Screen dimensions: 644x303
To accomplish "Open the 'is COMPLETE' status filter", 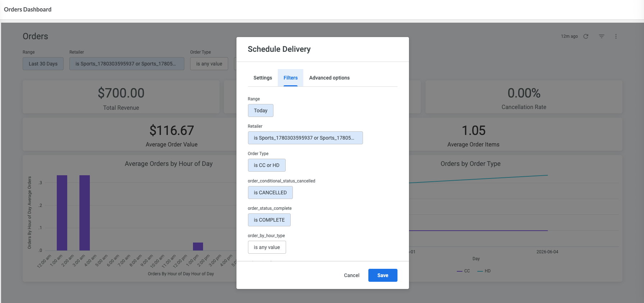I will (269, 220).
